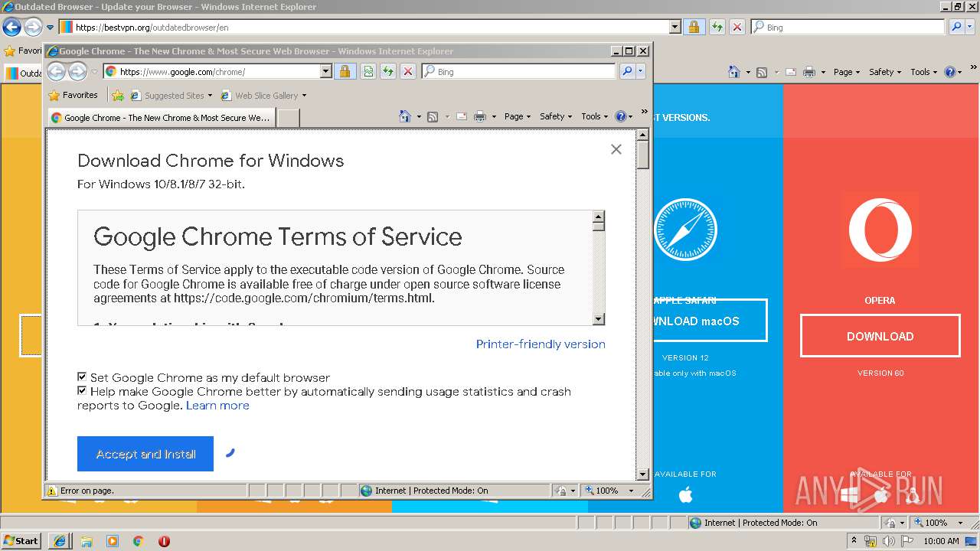
Task: Toggle sending usage statistics and crash reports checkbox
Action: tap(82, 391)
